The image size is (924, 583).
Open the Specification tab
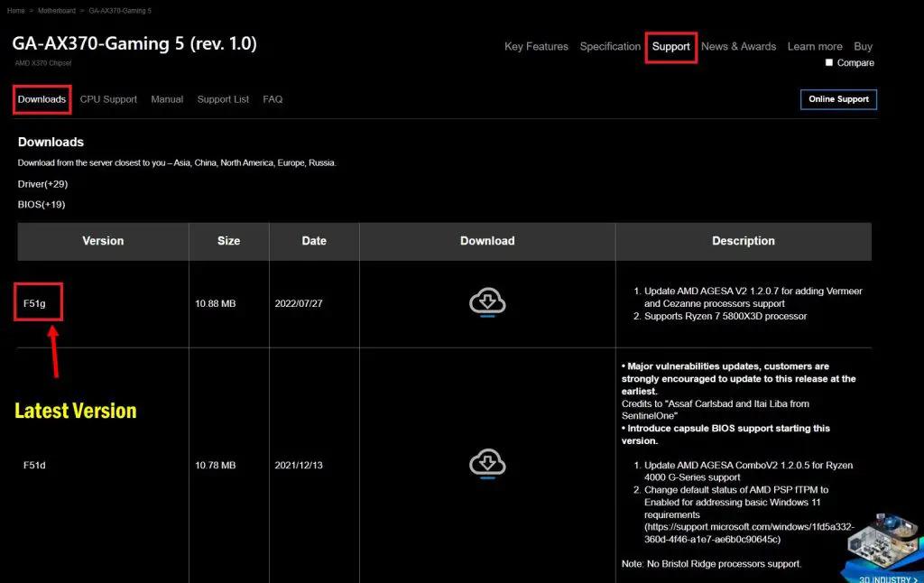point(610,47)
